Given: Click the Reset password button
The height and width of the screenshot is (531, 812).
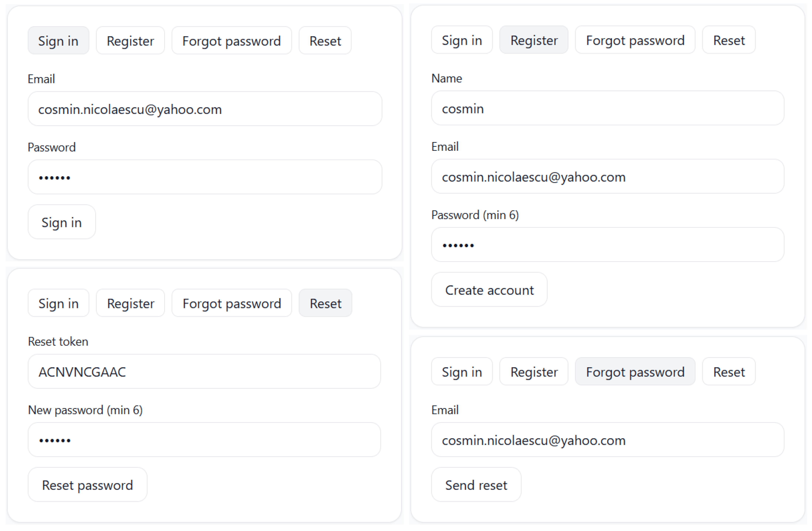Looking at the screenshot, I should [x=87, y=485].
